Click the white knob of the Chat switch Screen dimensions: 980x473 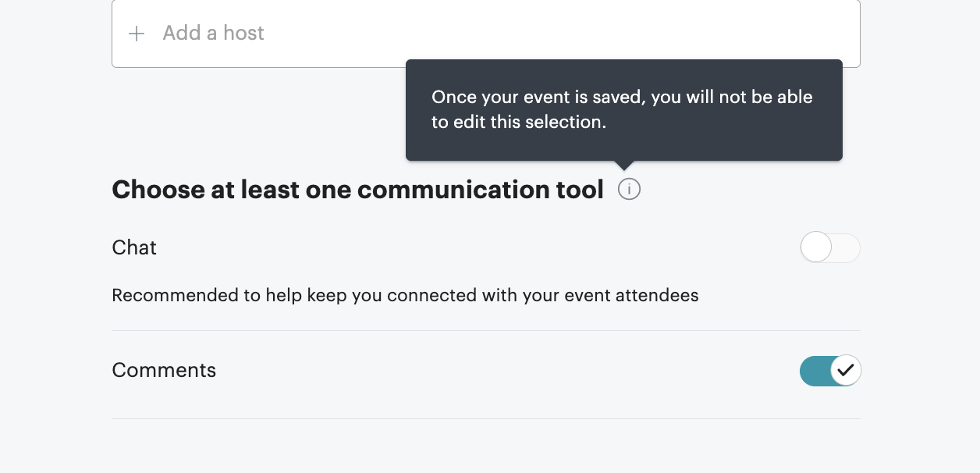click(816, 247)
